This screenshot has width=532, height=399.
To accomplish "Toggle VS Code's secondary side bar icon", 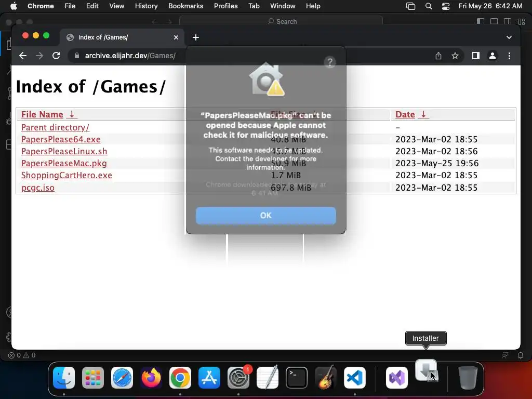I will (508, 21).
